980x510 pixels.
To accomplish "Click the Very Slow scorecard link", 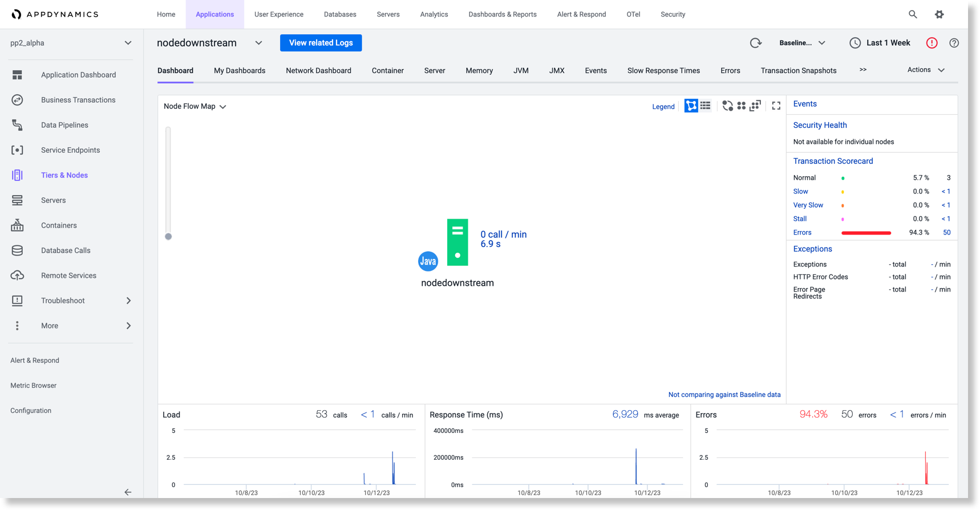I will tap(808, 205).
